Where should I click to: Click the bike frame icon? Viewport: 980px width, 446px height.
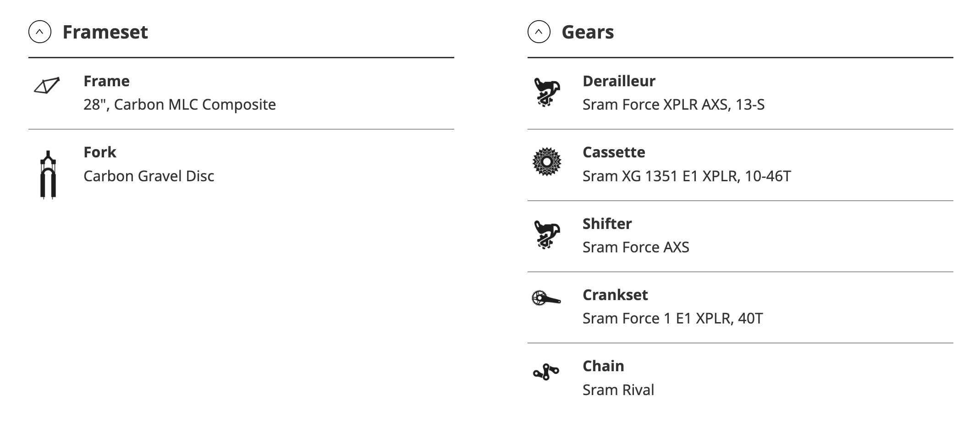tap(47, 86)
